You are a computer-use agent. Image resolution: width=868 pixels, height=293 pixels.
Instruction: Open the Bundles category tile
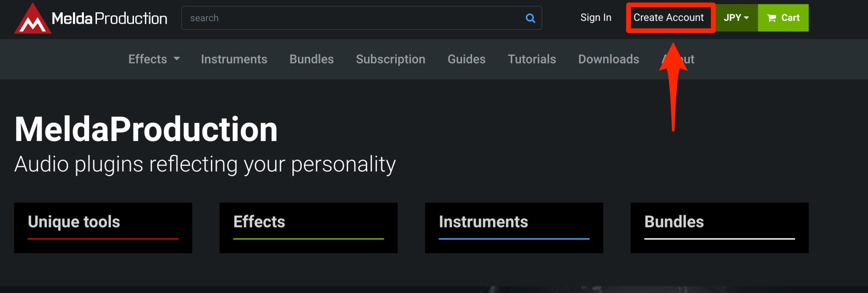point(719,227)
